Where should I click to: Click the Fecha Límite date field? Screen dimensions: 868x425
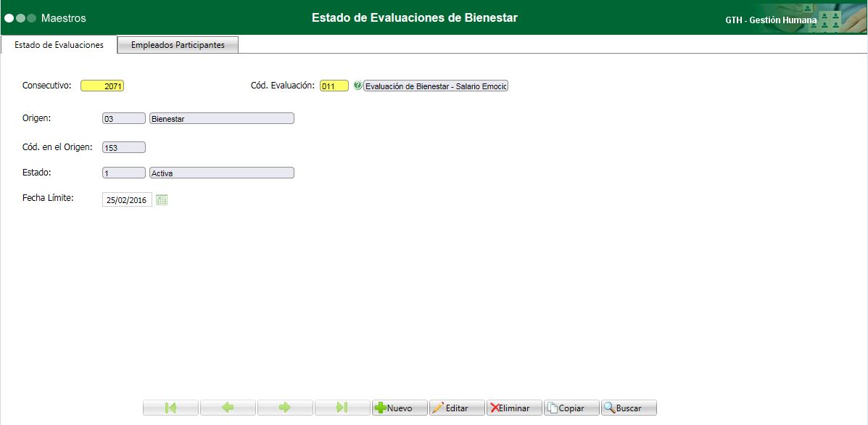click(x=128, y=199)
